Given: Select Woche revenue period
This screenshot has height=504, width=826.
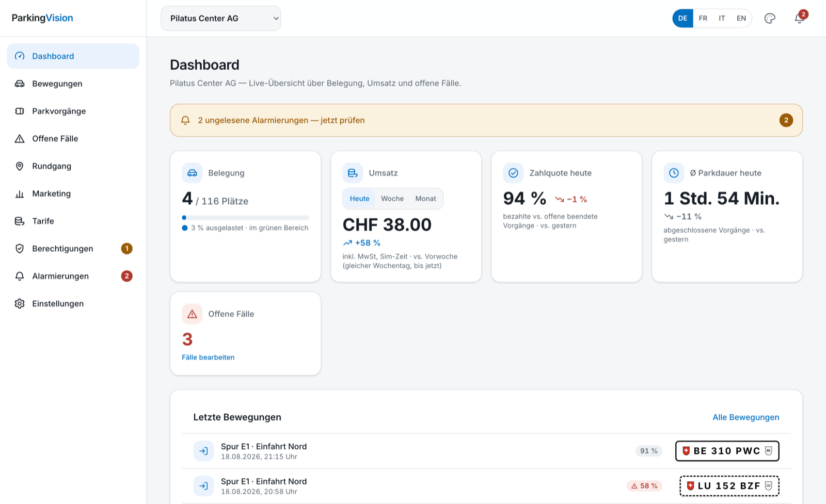Looking at the screenshot, I should tap(392, 199).
